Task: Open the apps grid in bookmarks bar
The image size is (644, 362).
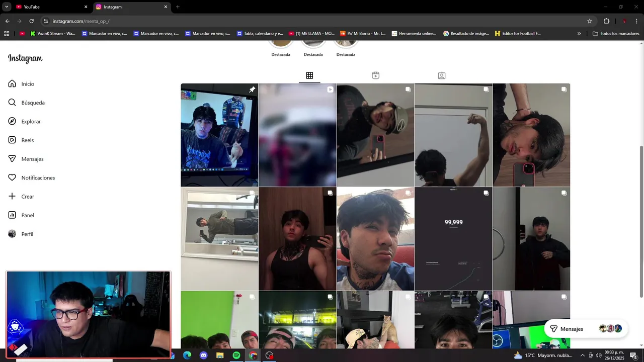Action: tap(7, 34)
